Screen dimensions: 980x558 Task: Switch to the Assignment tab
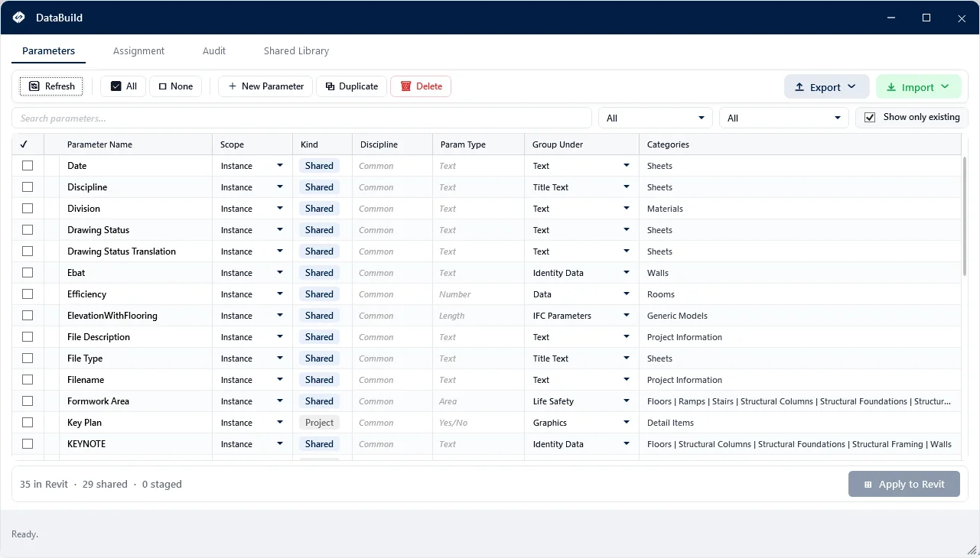(x=138, y=51)
